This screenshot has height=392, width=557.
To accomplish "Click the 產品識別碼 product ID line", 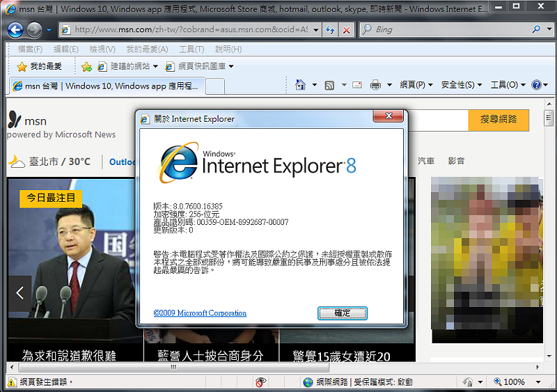I will point(221,222).
